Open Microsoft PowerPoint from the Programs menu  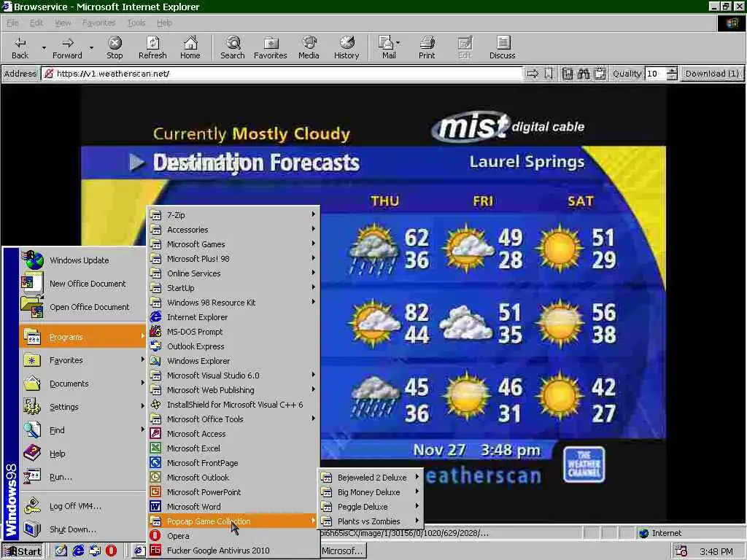[x=233, y=492]
